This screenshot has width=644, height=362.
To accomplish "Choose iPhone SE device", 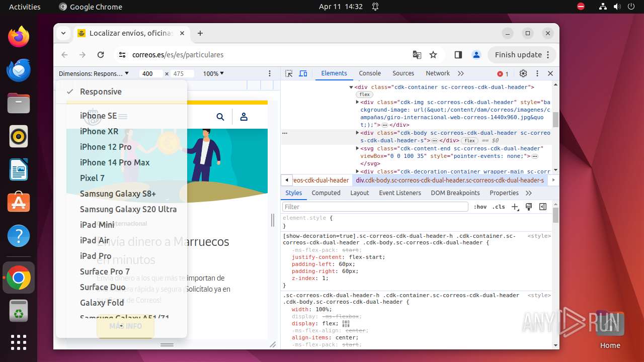I will coord(121,116).
